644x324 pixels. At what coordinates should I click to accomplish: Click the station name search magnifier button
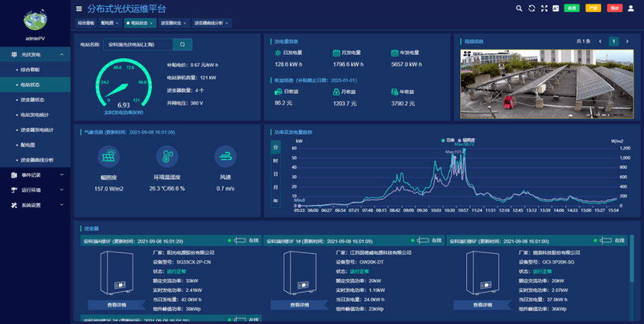[x=182, y=44]
